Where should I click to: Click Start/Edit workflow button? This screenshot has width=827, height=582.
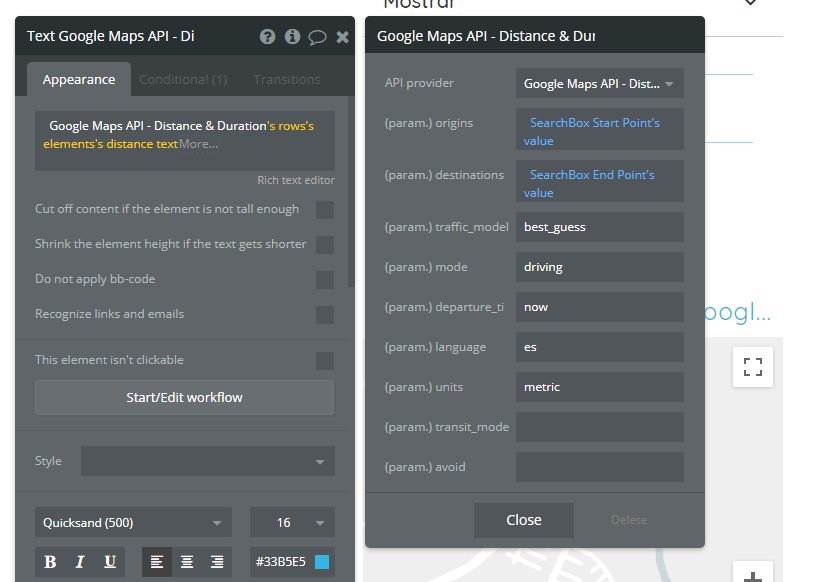coord(185,397)
